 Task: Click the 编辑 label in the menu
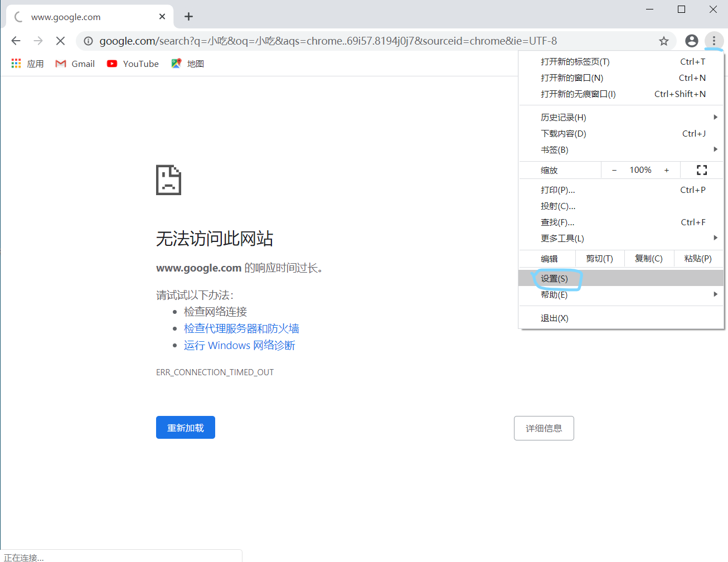[x=549, y=258]
